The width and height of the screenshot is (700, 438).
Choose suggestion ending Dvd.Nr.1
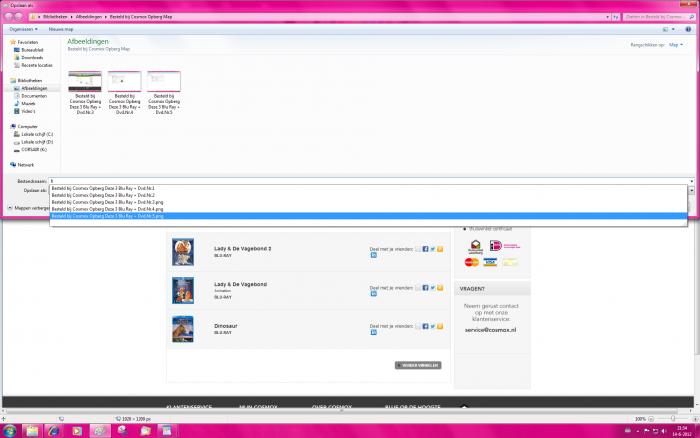click(368, 188)
